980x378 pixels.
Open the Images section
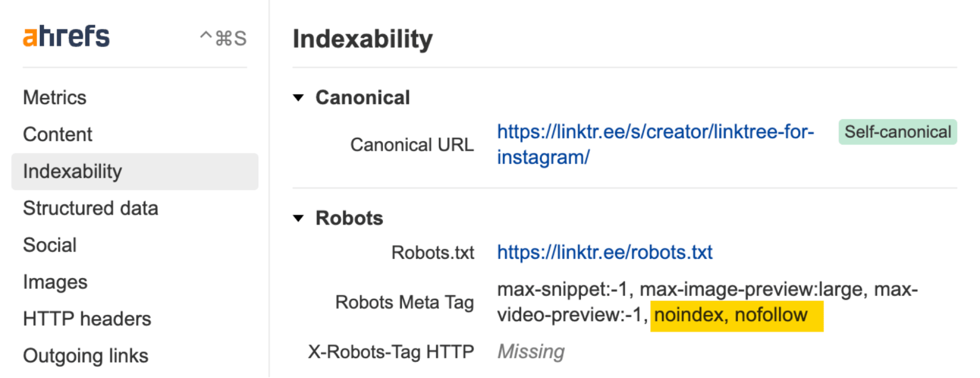pyautogui.click(x=55, y=282)
